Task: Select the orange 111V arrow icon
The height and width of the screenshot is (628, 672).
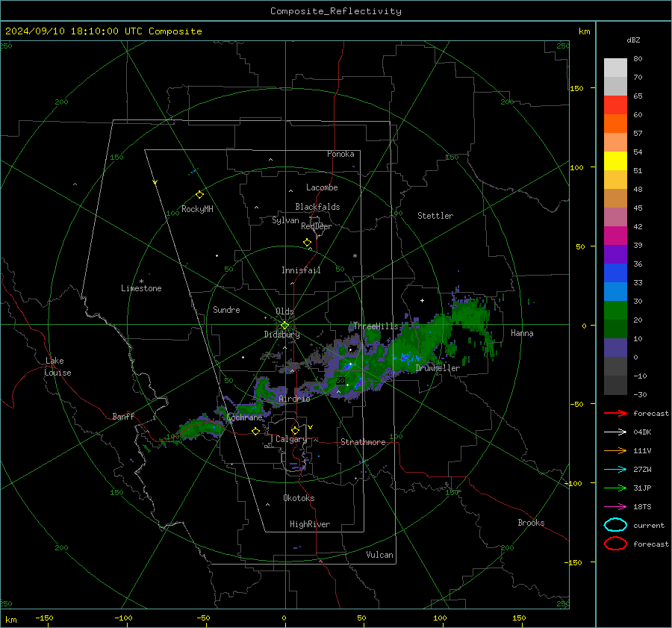Action: 615,450
